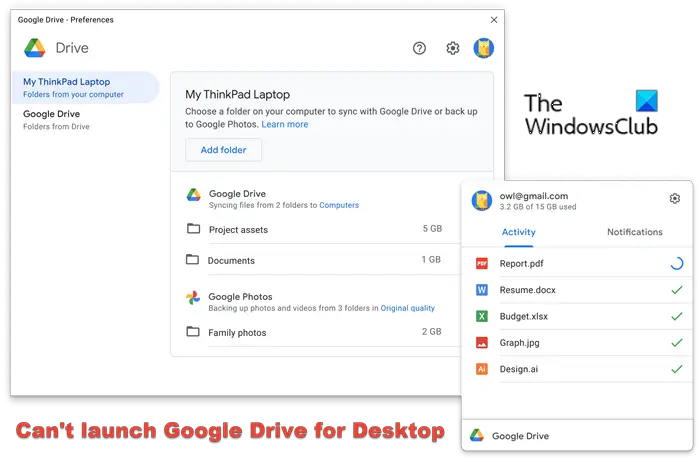Click the My ThinkPad Laptop panel heading
Screen dimensions: 698x459
pos(237,94)
